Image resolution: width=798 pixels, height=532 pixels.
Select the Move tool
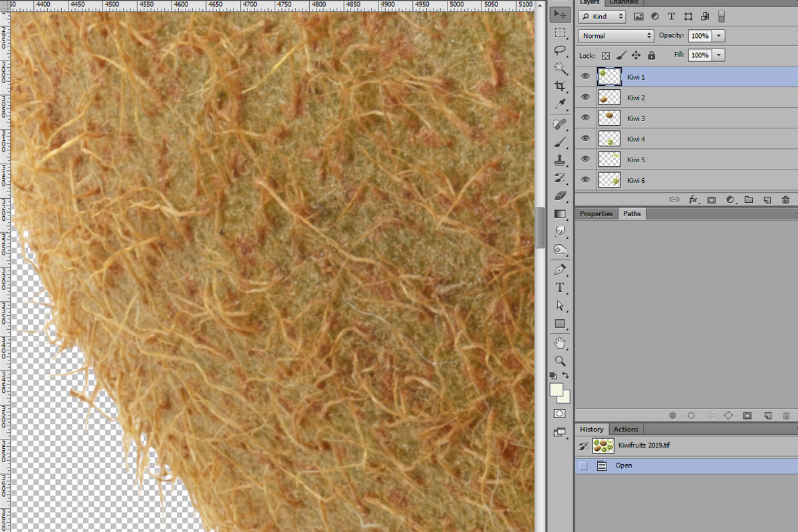(561, 14)
